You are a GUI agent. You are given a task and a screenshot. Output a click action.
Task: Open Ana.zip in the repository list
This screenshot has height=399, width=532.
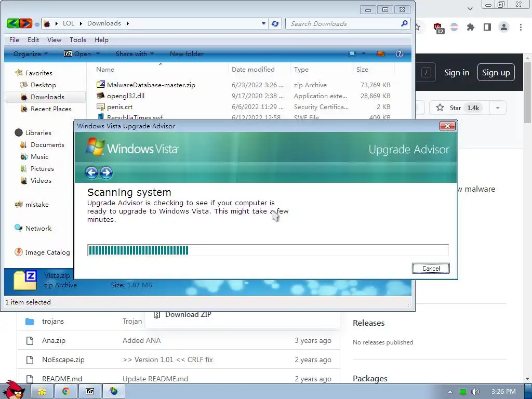pos(54,340)
